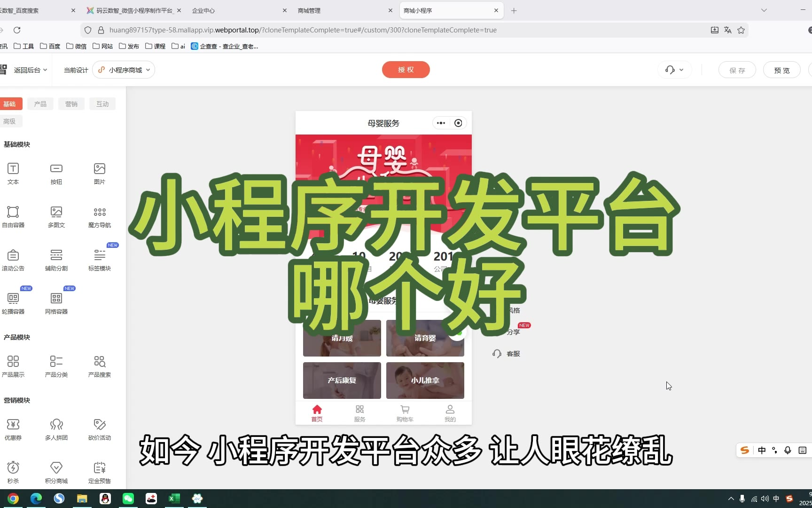
Task: Open a new browser tab
Action: click(x=514, y=10)
